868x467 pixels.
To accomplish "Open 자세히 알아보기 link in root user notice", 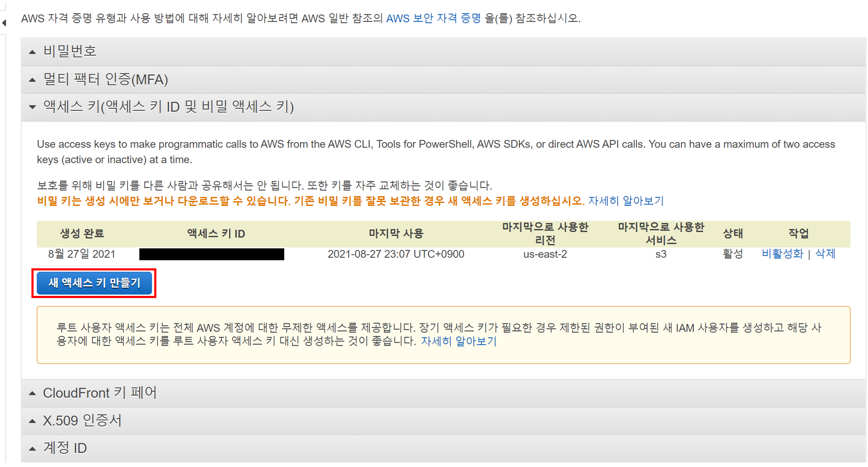I will 458,341.
